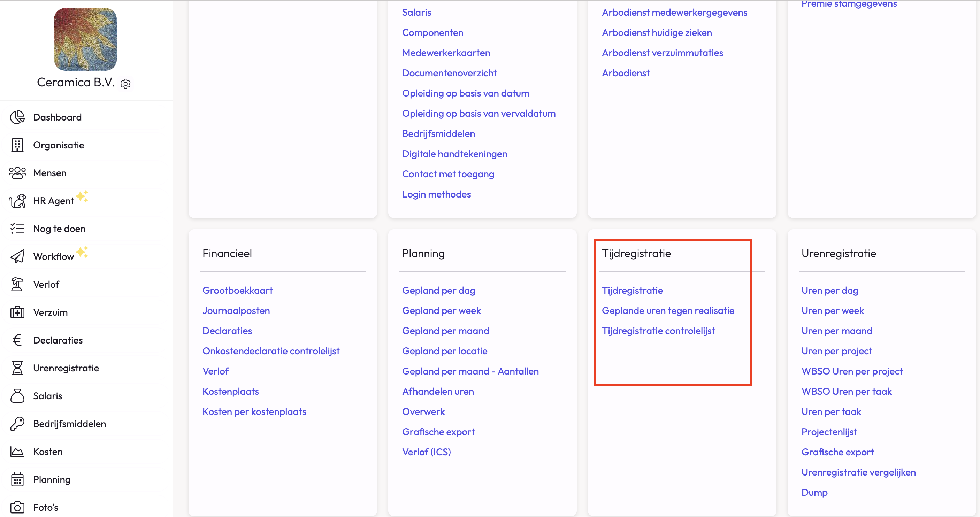980x517 pixels.
Task: Open the Grootboekkaart report link
Action: [x=237, y=290]
